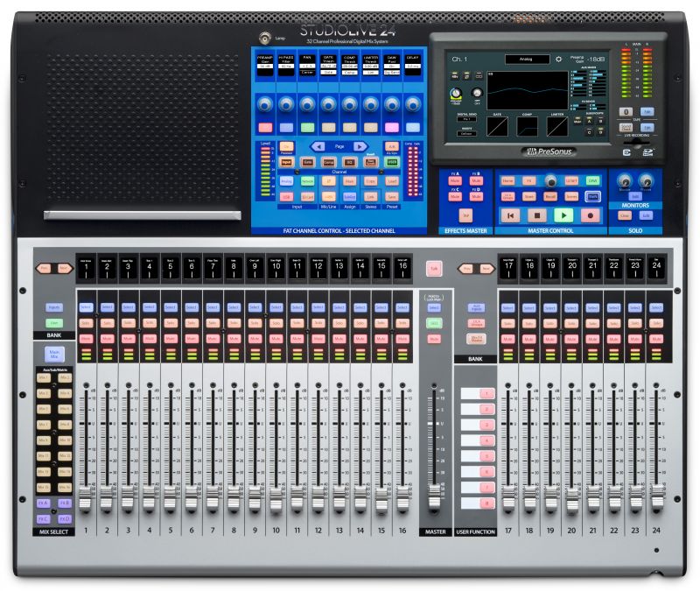Click the Master Control value encoder knob
The height and width of the screenshot is (591, 700).
(x=551, y=181)
